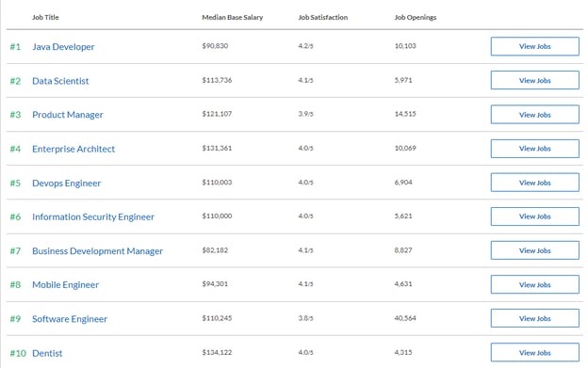Click the 8,827 job openings figure
Screen dimensions: 588x368
coord(403,249)
